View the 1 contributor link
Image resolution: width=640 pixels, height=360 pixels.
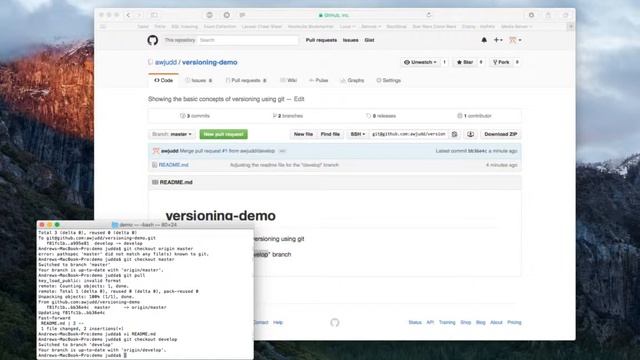475,116
